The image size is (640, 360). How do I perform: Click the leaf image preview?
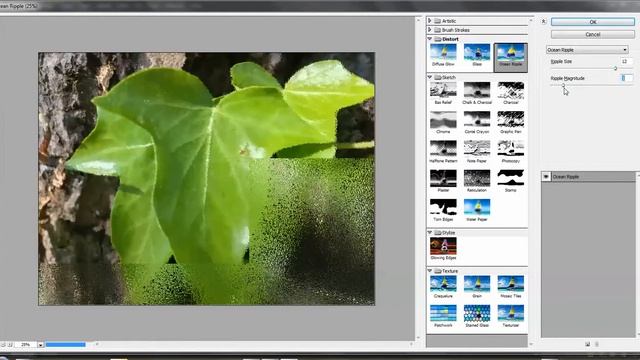207,178
